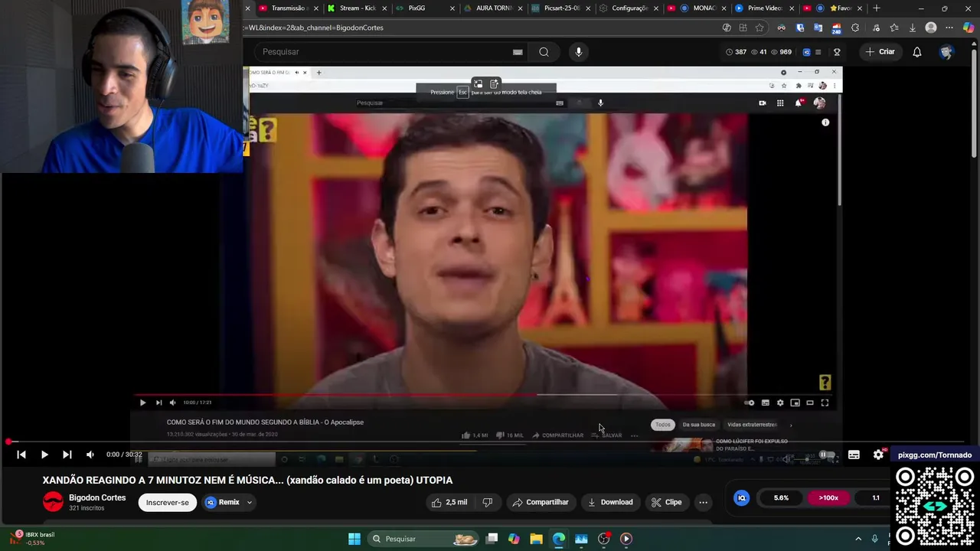
Task: Open the Windows Start menu
Action: coord(354,539)
